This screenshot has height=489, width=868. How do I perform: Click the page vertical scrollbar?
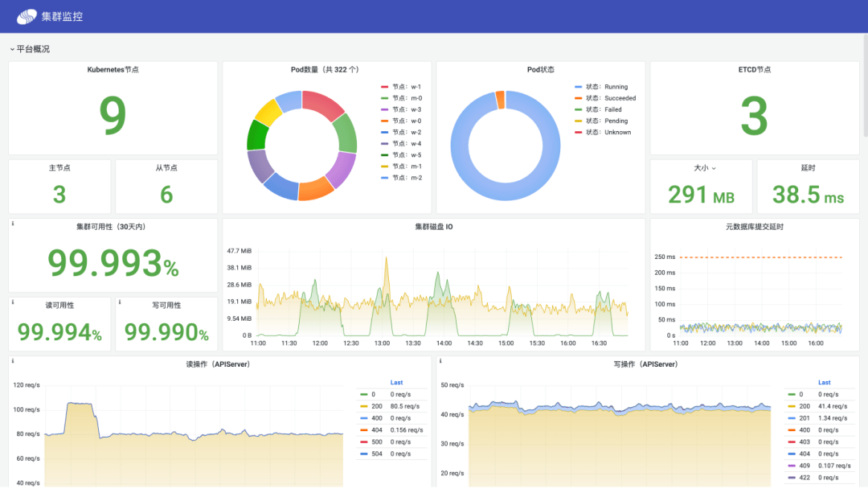click(866, 86)
